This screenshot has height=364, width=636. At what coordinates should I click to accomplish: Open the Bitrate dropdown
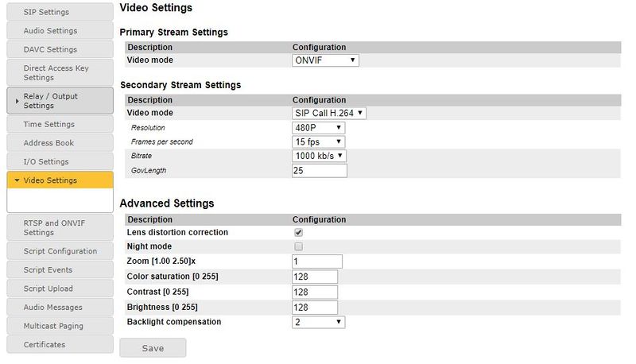pyautogui.click(x=320, y=156)
